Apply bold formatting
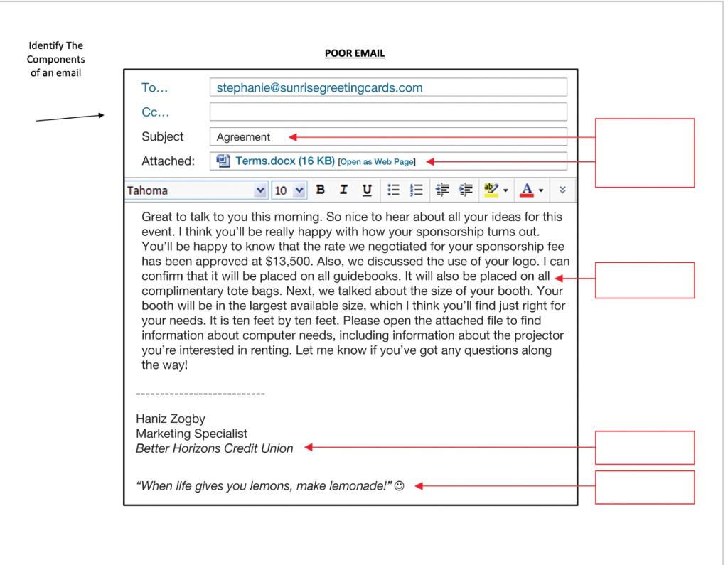728x565 pixels. 321,190
